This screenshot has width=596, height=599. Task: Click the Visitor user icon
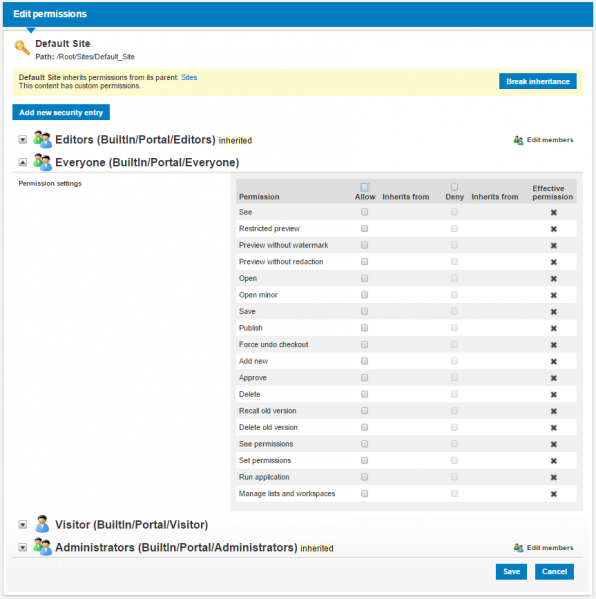[x=42, y=524]
